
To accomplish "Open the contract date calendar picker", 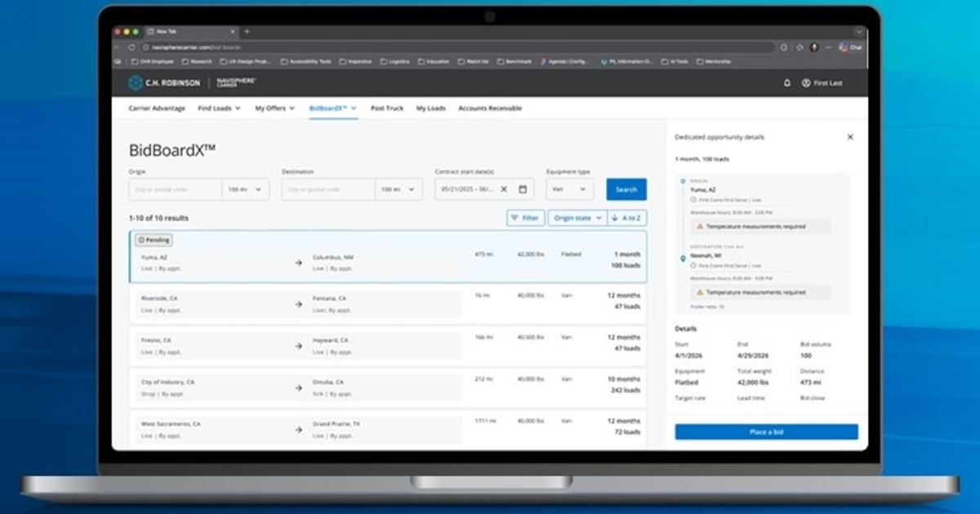I will tap(523, 189).
